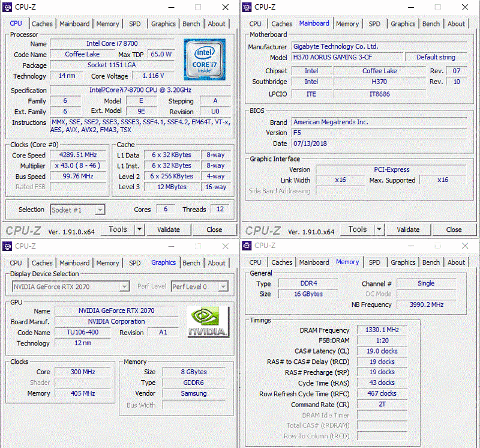Open Tools dropdown arrow in Mainboard window
This screenshot has width=480, height=448.
379,229
